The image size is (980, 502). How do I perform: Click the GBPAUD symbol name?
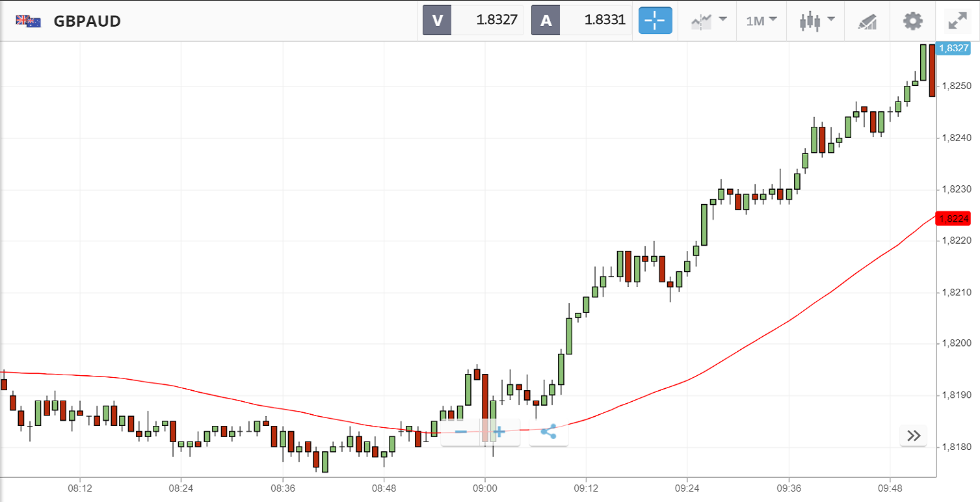[87, 21]
